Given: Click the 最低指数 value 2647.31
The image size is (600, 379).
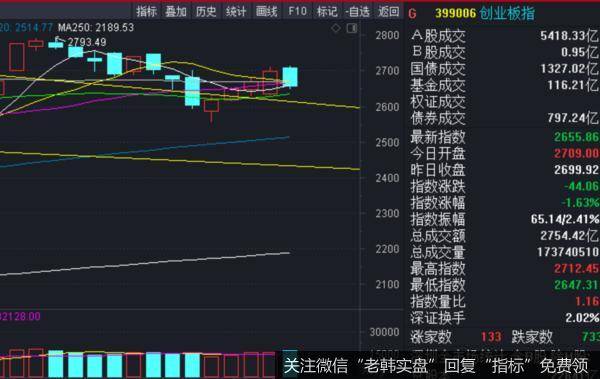Looking at the screenshot, I should 576,285.
